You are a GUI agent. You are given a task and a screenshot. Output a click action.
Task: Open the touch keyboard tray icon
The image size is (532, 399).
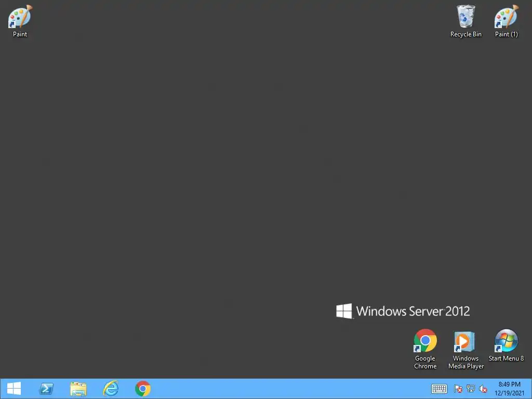pyautogui.click(x=439, y=389)
